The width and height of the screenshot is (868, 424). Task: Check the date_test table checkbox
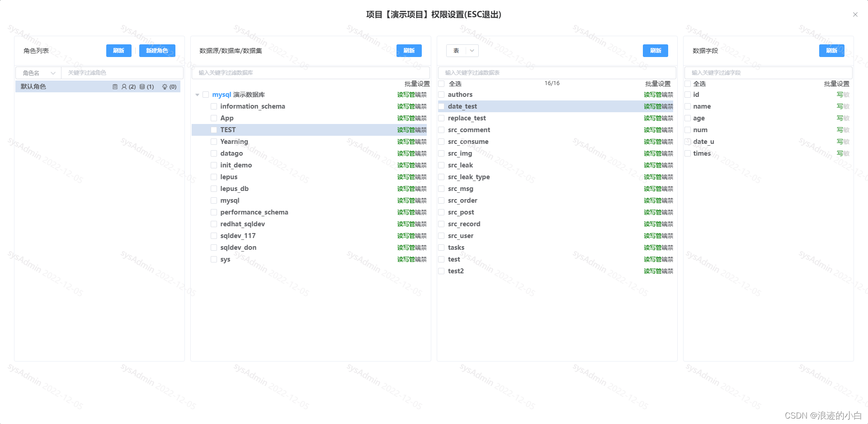point(441,106)
